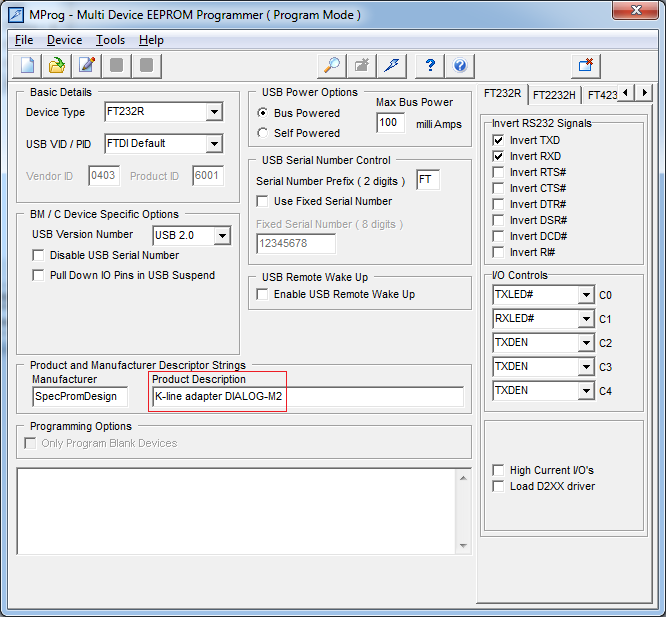
Task: Click the toolbar icon with red X
Action: point(586,65)
